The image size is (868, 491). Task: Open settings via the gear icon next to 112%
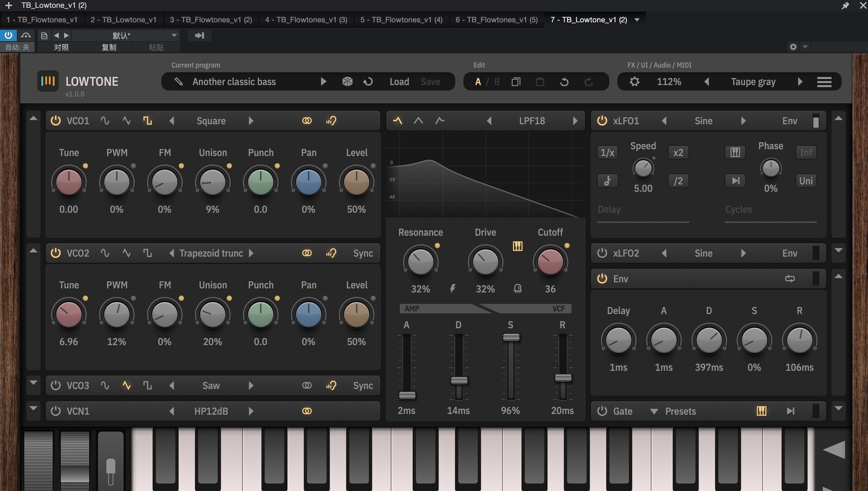pos(635,82)
